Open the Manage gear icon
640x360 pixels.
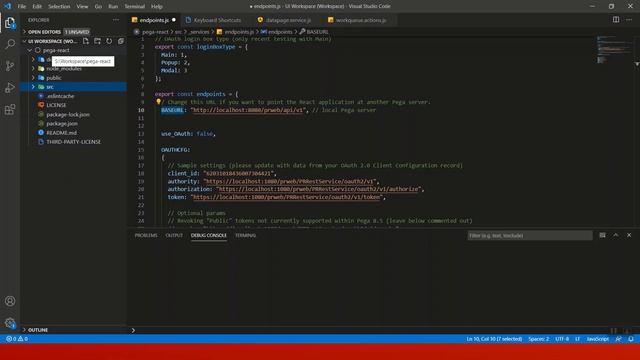[10, 323]
